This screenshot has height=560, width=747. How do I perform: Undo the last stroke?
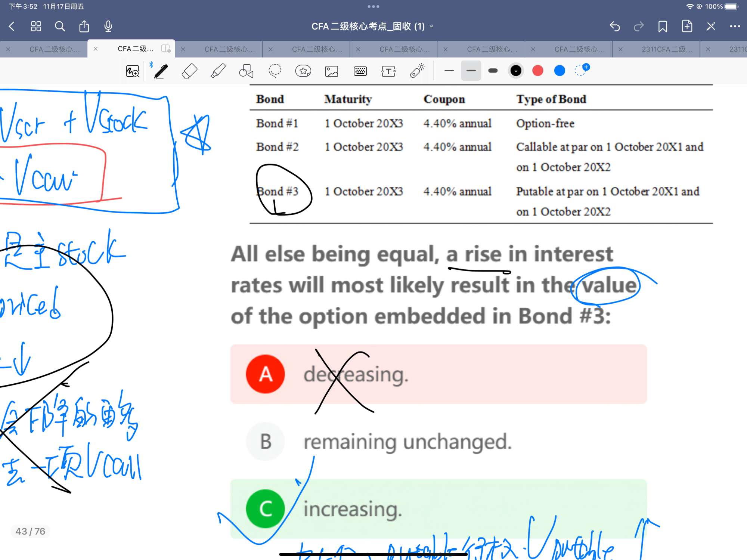[x=615, y=27]
